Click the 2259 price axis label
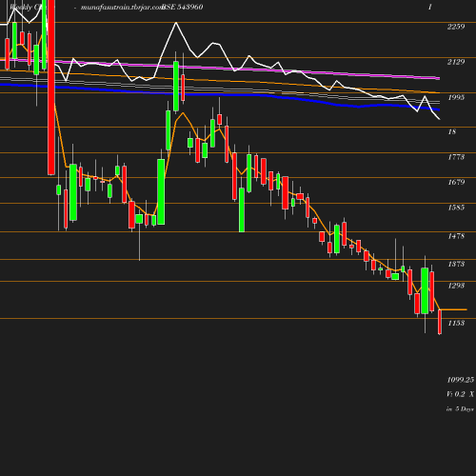This screenshot has width=476, height=476. pyautogui.click(x=456, y=27)
